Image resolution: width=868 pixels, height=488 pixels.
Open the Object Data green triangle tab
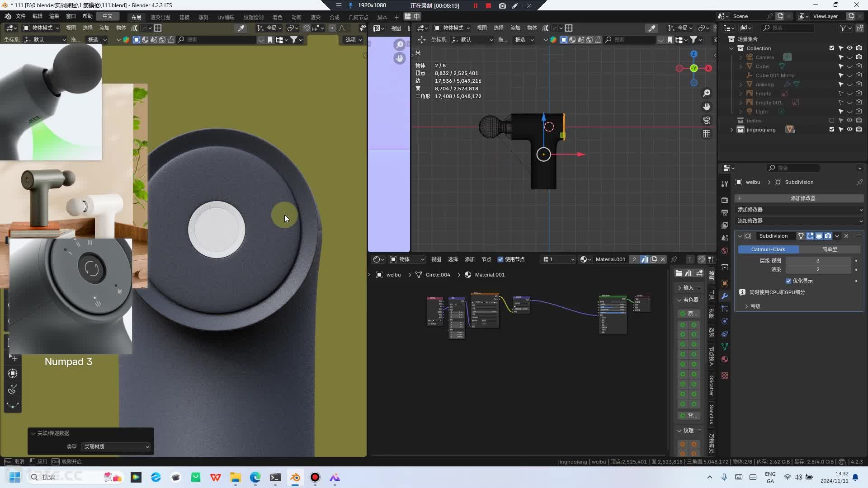click(x=725, y=347)
